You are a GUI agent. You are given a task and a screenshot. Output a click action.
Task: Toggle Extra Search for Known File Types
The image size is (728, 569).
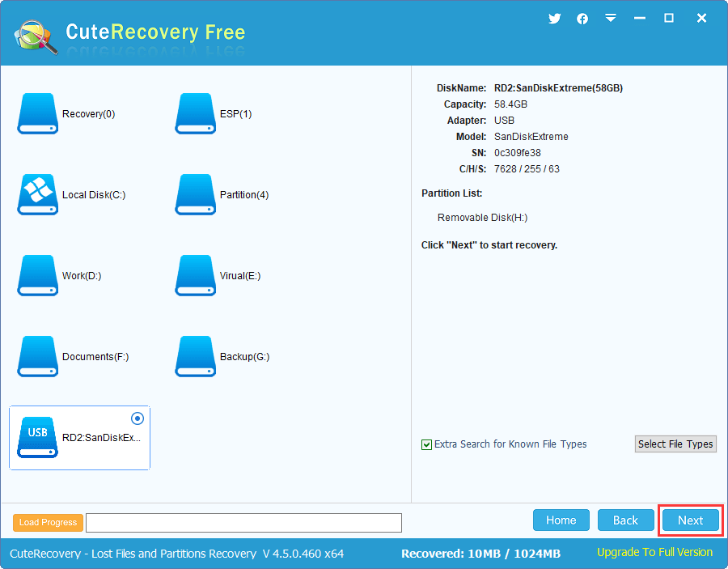click(x=427, y=444)
